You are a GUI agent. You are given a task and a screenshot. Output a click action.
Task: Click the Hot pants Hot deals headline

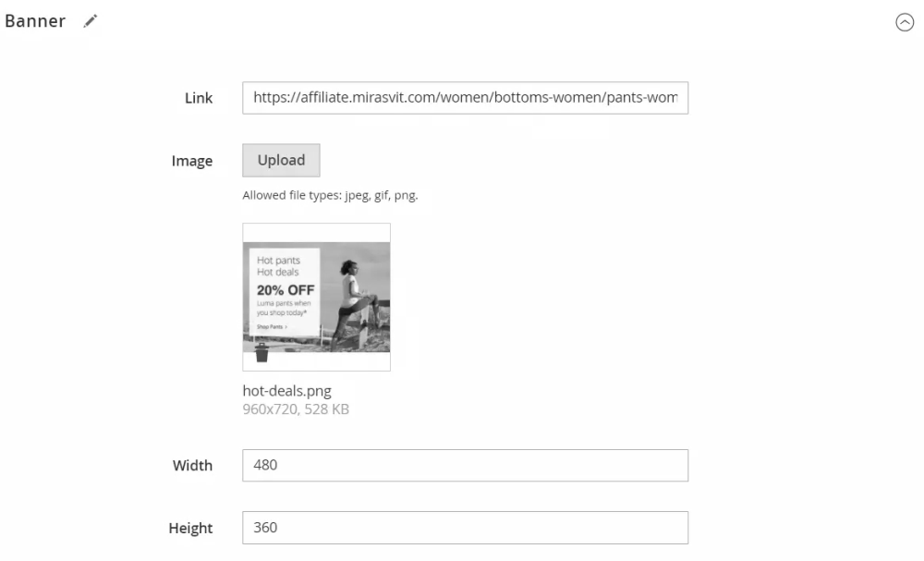pos(278,266)
